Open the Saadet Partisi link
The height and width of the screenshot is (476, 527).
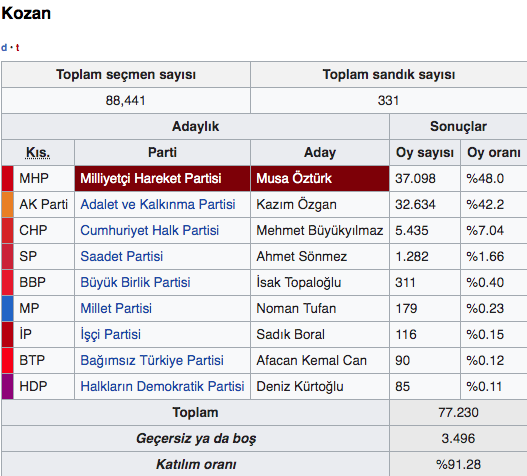point(122,256)
